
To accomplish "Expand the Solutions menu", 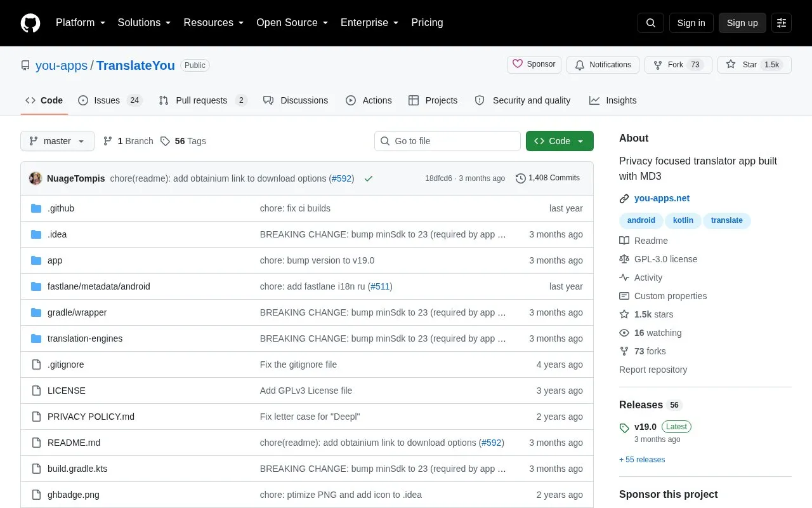I will (145, 23).
